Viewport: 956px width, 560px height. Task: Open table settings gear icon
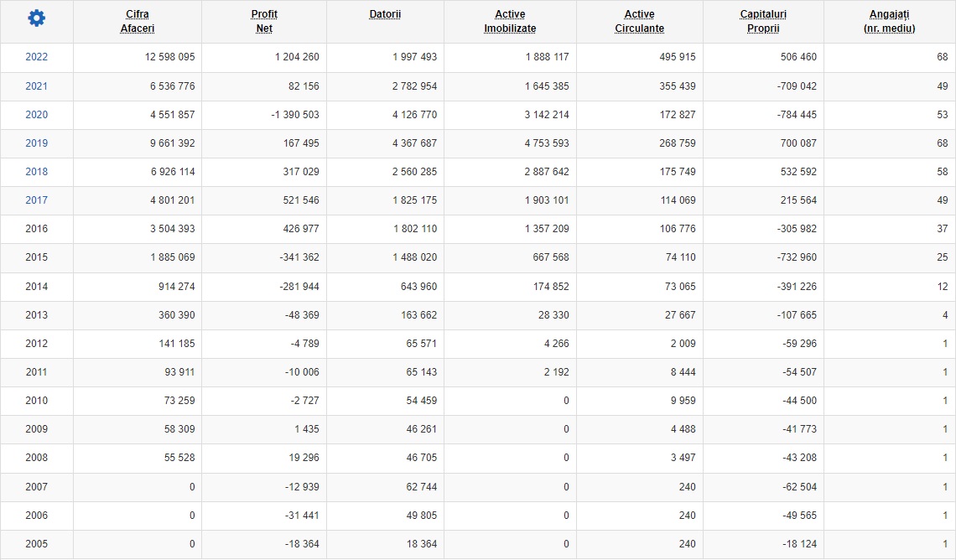pos(37,18)
